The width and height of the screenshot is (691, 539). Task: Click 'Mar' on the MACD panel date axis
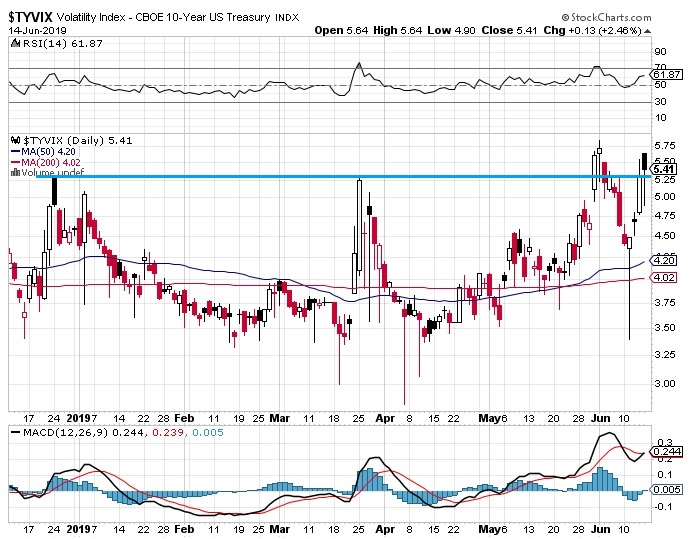(x=279, y=529)
